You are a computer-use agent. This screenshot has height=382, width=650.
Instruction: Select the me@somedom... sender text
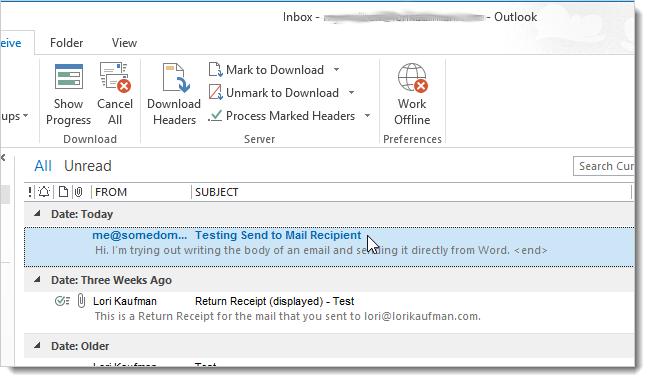pos(140,235)
